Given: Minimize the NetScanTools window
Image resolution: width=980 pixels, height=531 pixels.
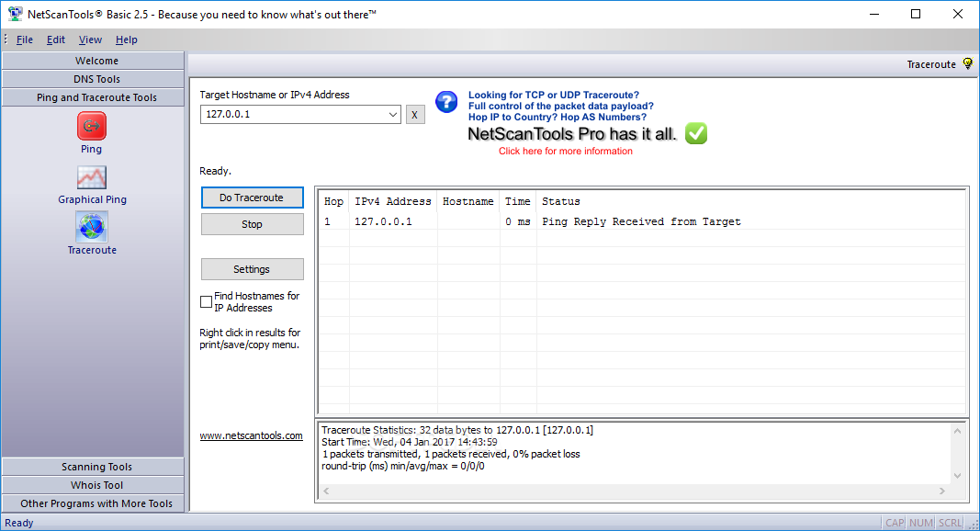Looking at the screenshot, I should pyautogui.click(x=874, y=14).
